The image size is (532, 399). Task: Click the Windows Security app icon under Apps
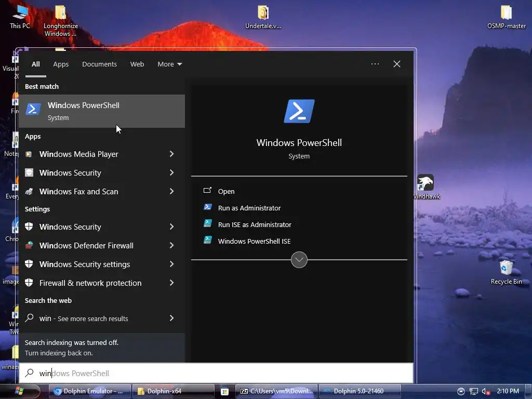[29, 172]
